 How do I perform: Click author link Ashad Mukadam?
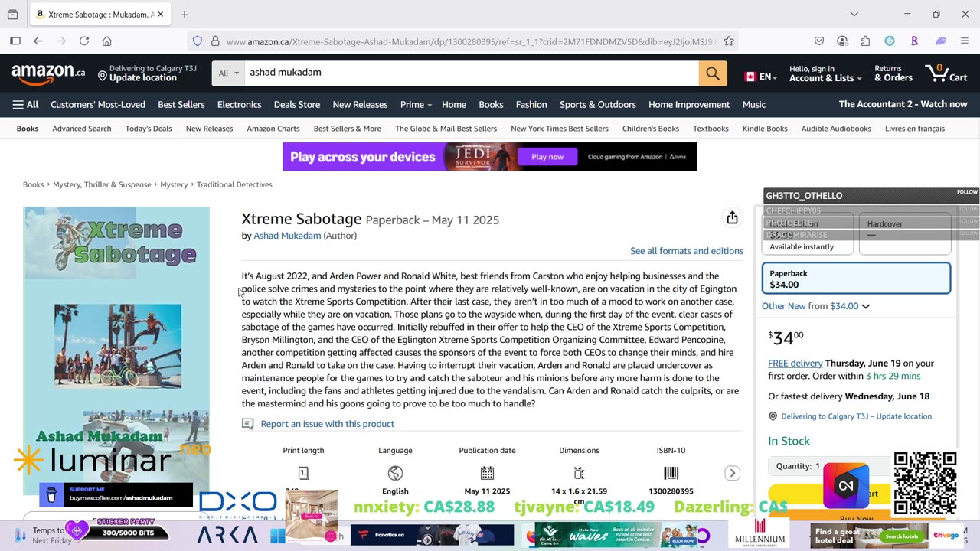287,236
